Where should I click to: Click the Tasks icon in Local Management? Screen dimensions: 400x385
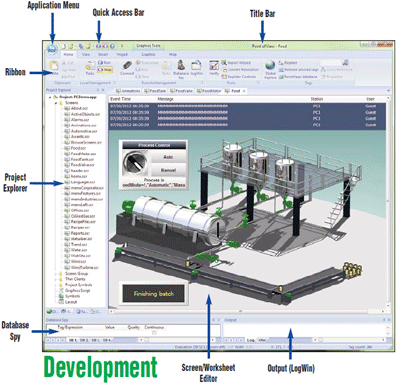[x=90, y=68]
